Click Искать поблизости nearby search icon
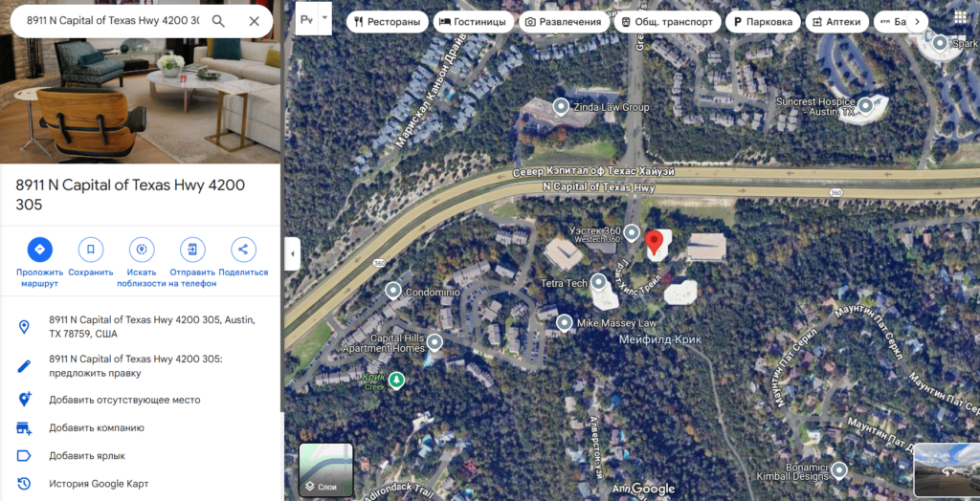The image size is (980, 501). click(142, 250)
